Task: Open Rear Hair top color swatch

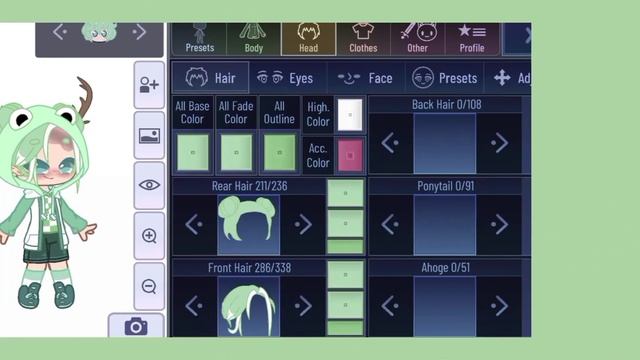Action: click(x=345, y=193)
